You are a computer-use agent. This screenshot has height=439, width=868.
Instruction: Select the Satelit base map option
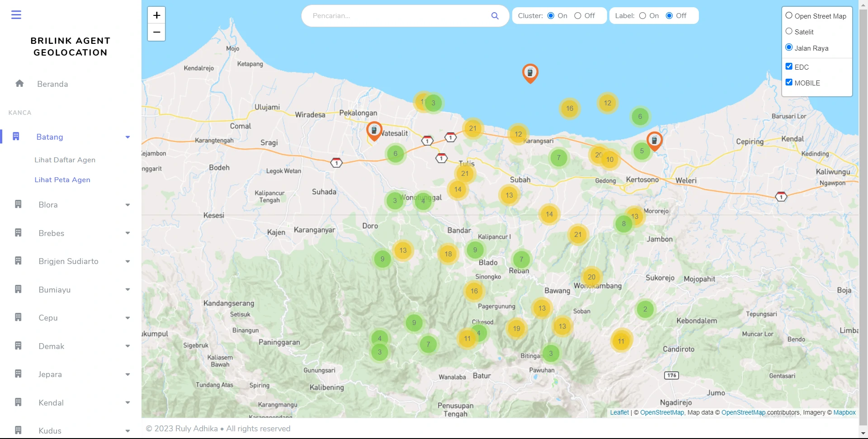pyautogui.click(x=789, y=31)
